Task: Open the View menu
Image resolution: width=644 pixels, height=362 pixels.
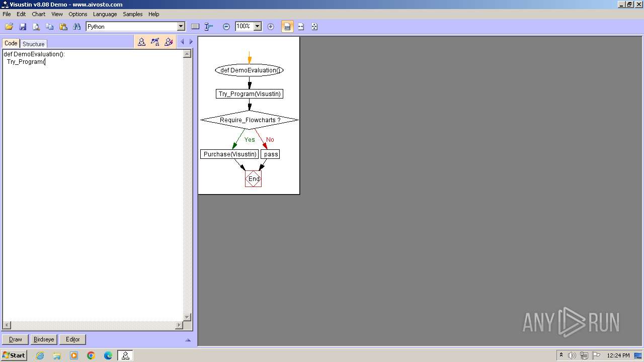Action: point(57,14)
